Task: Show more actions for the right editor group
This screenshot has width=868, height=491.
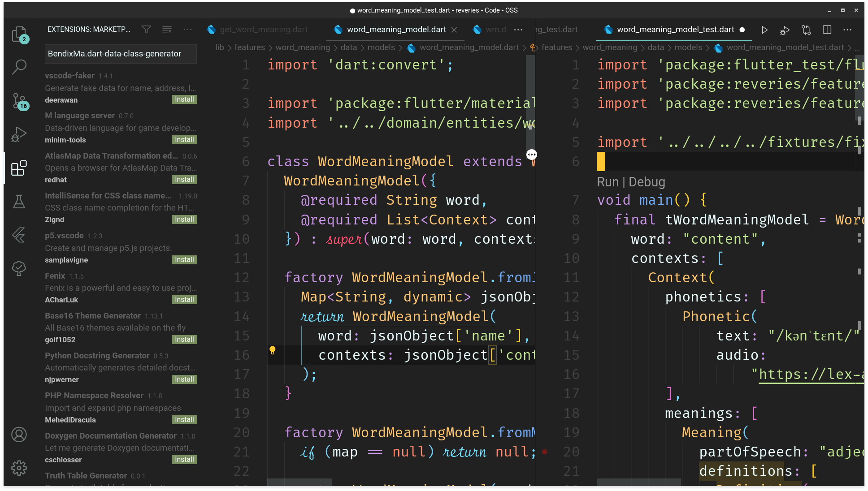Action: tap(847, 30)
